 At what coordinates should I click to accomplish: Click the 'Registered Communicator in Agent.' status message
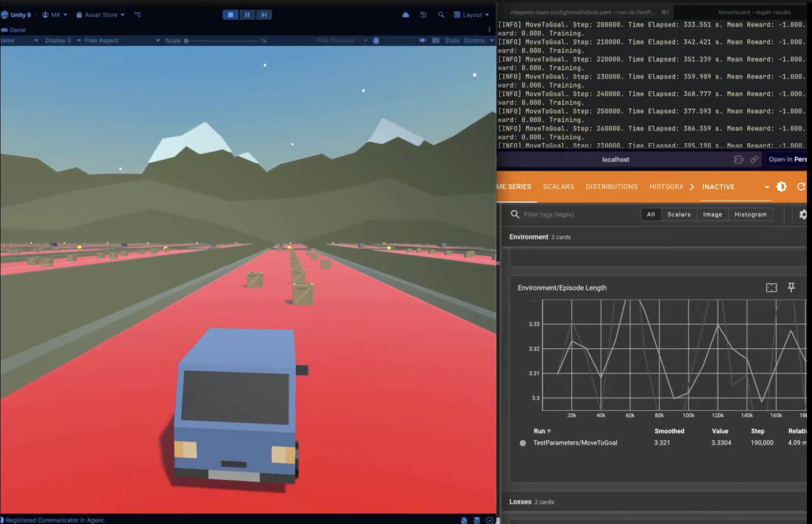point(55,520)
